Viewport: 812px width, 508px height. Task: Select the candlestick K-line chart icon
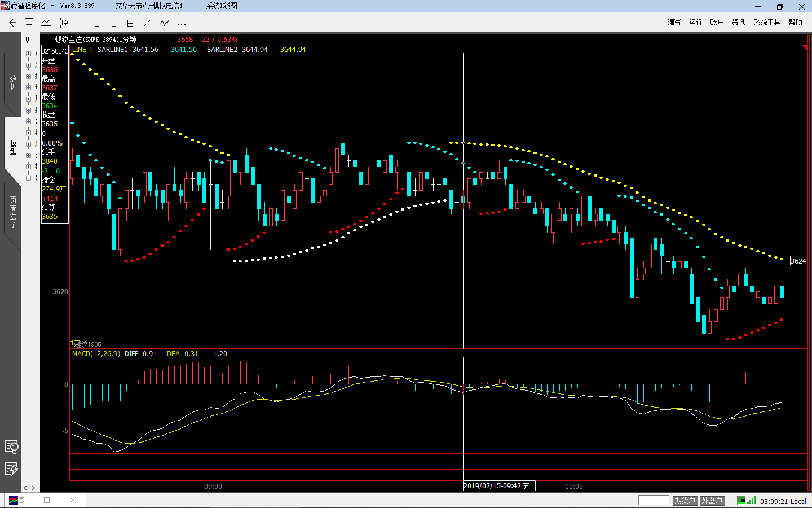(63, 23)
